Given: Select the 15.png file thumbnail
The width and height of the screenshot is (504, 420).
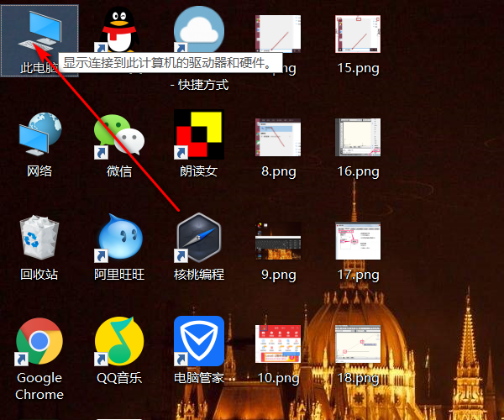Looking at the screenshot, I should point(358,34).
